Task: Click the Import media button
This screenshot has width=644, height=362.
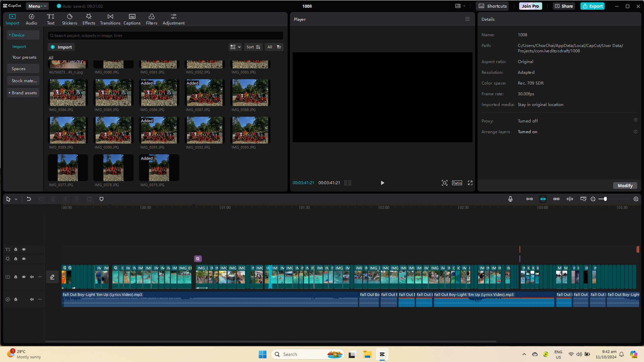Action: (x=61, y=47)
